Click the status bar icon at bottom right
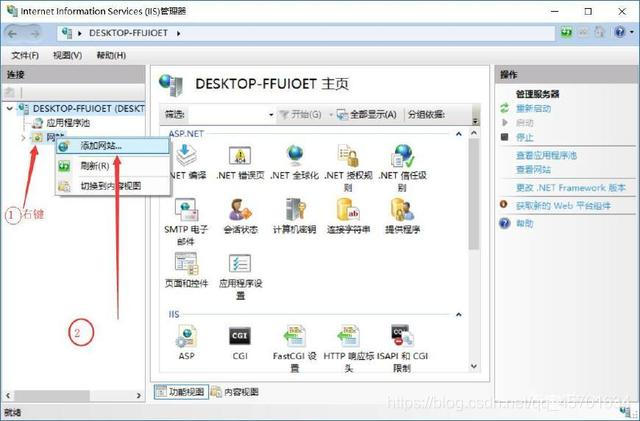The width and height of the screenshot is (640, 421). click(625, 412)
